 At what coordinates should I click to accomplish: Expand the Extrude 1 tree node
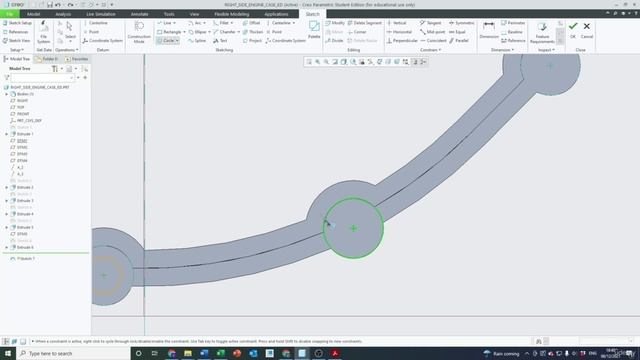[x=7, y=134]
